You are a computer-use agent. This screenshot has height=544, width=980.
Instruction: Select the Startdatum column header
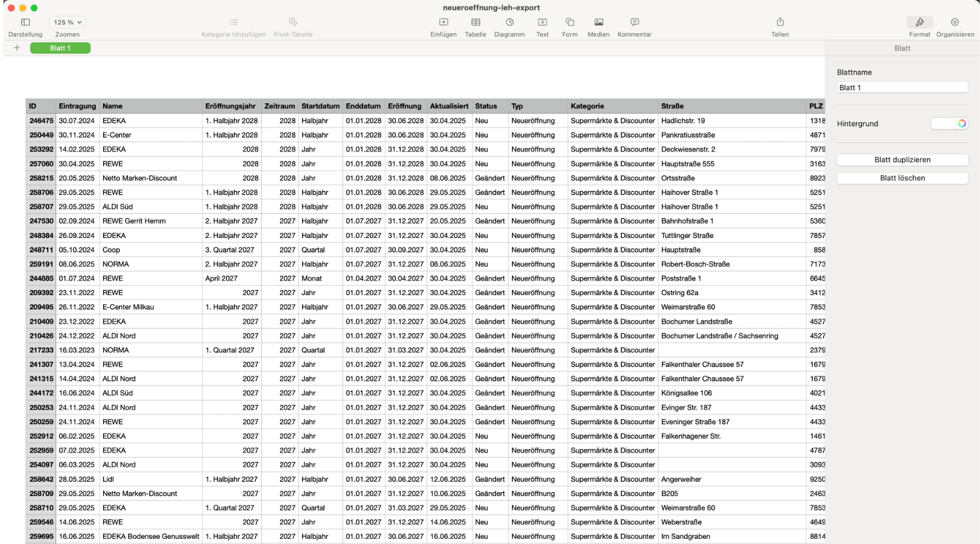click(321, 106)
